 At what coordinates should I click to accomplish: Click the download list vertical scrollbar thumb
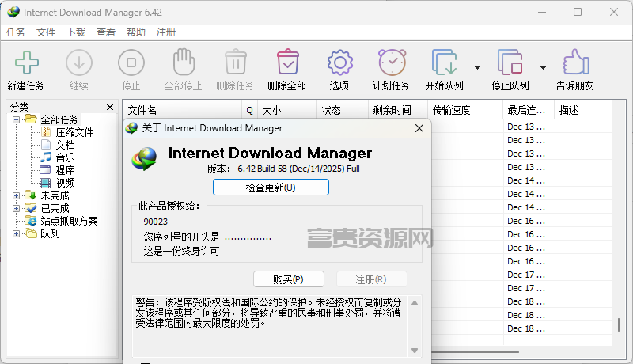point(619,325)
